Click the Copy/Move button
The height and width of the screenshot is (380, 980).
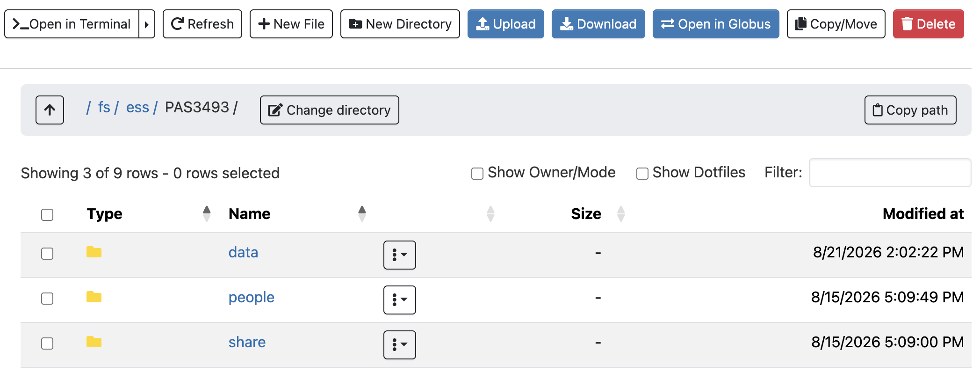tap(836, 24)
